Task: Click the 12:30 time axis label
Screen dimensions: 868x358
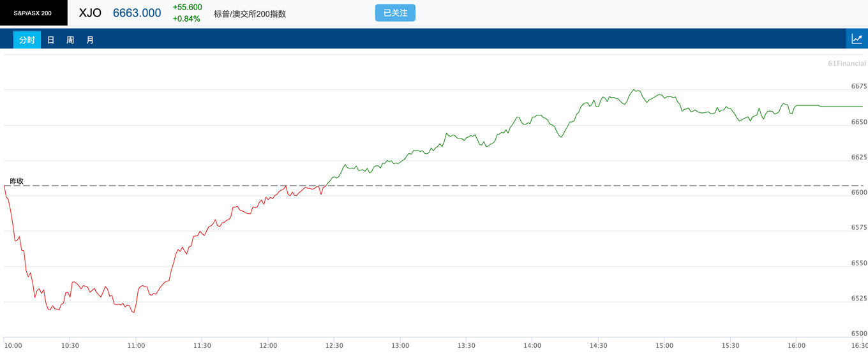Action: pyautogui.click(x=334, y=346)
